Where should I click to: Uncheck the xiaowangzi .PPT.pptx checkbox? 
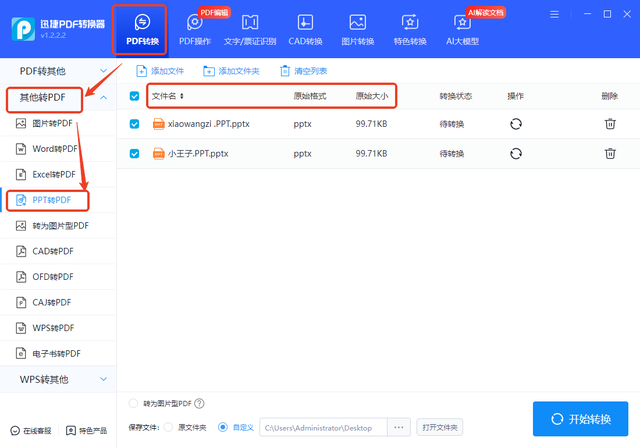coord(134,124)
